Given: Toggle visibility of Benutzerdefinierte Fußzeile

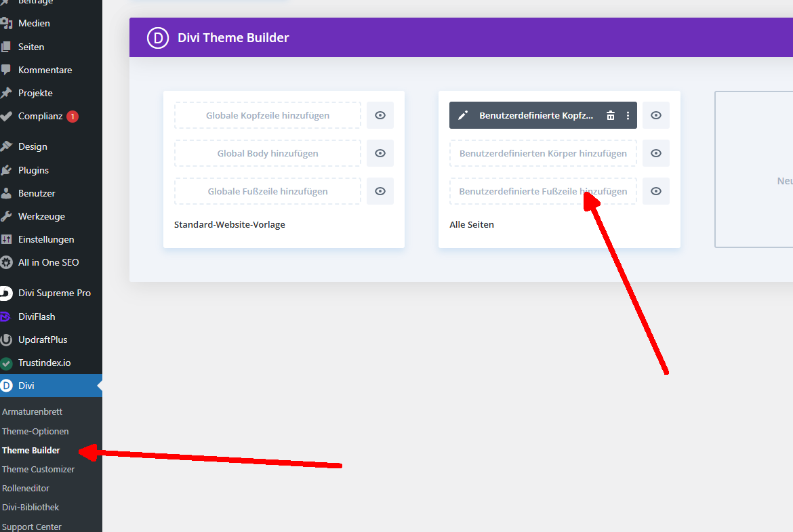Looking at the screenshot, I should (656, 191).
